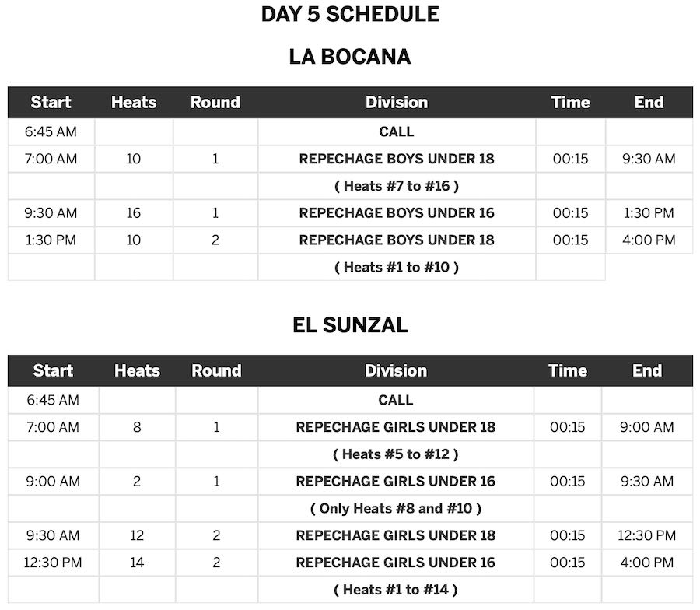The height and width of the screenshot is (610, 700).
Task: Click the "( Heats #7 to #16 )" note
Action: coord(397,186)
